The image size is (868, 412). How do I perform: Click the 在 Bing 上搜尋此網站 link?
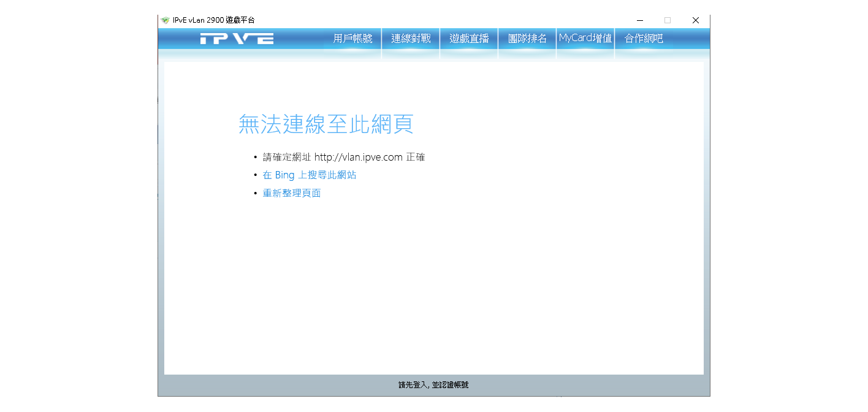(310, 175)
